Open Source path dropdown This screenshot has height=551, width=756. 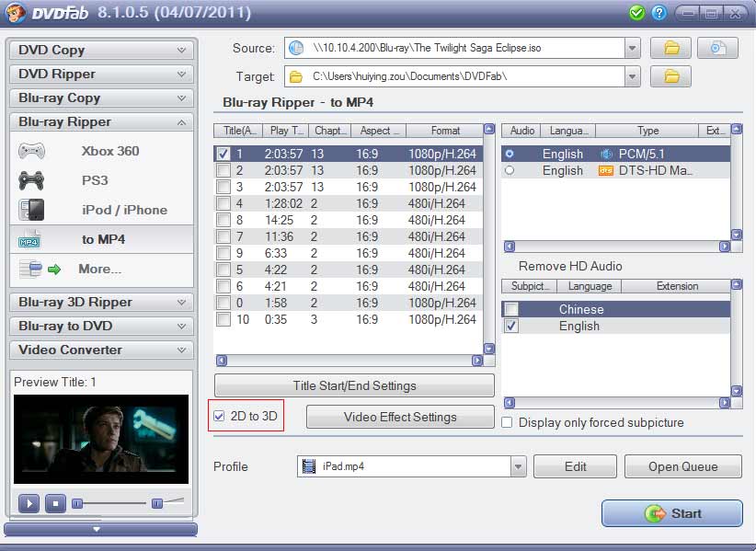coord(632,48)
